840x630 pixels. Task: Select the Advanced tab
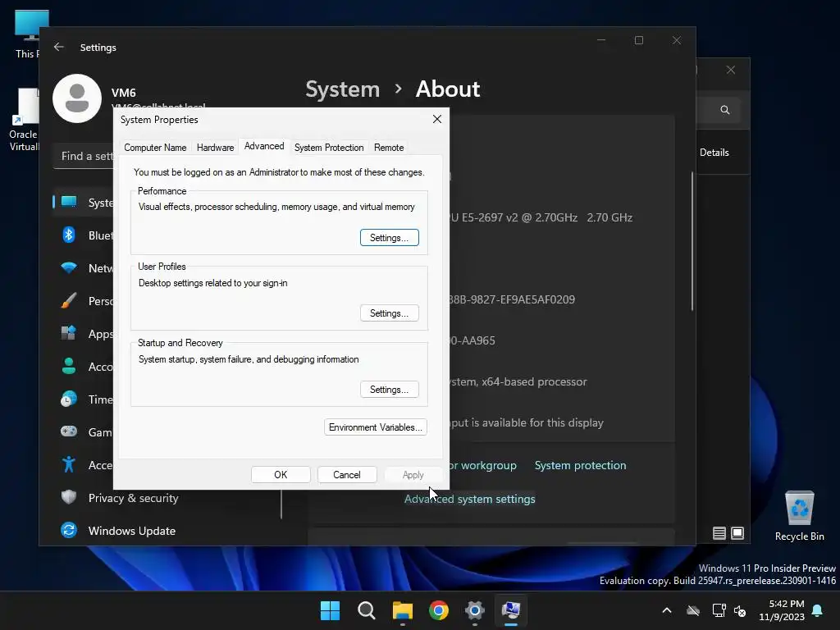pyautogui.click(x=264, y=146)
